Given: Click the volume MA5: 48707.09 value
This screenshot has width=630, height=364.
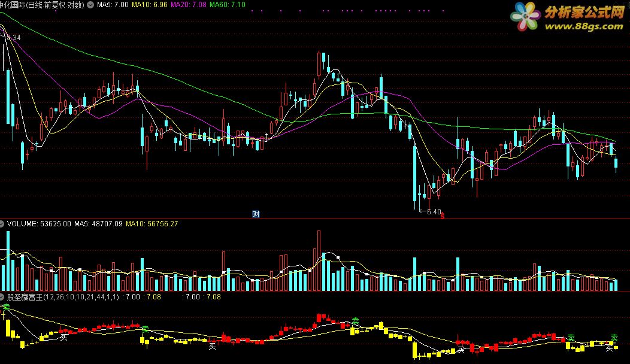Looking at the screenshot, I should [x=98, y=224].
